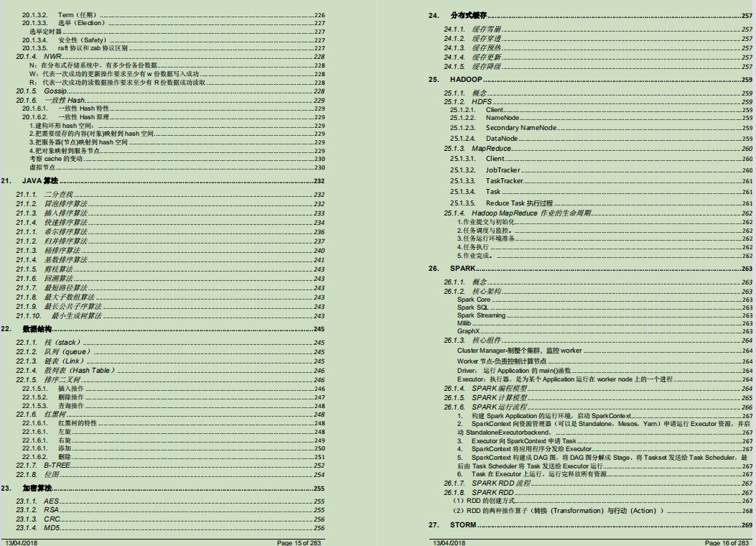Viewport: 756px width, 546px height.
Task: Open '24.1.5. 缓存降级' entry
Action: click(x=598, y=67)
